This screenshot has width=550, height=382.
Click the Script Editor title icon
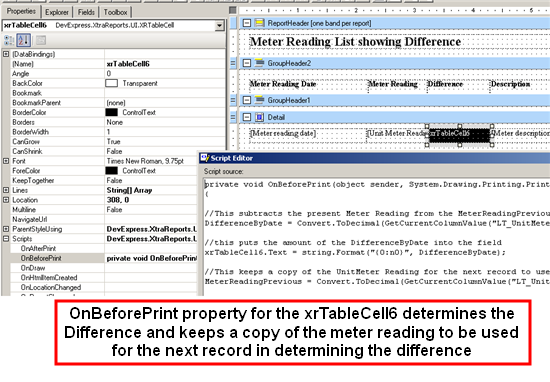[x=204, y=158]
